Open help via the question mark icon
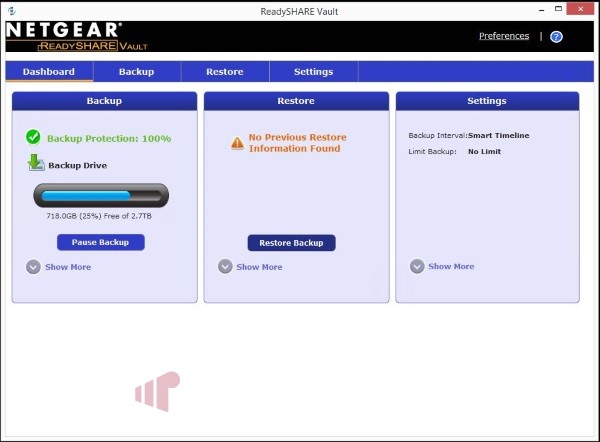The width and height of the screenshot is (600, 442). coord(556,37)
